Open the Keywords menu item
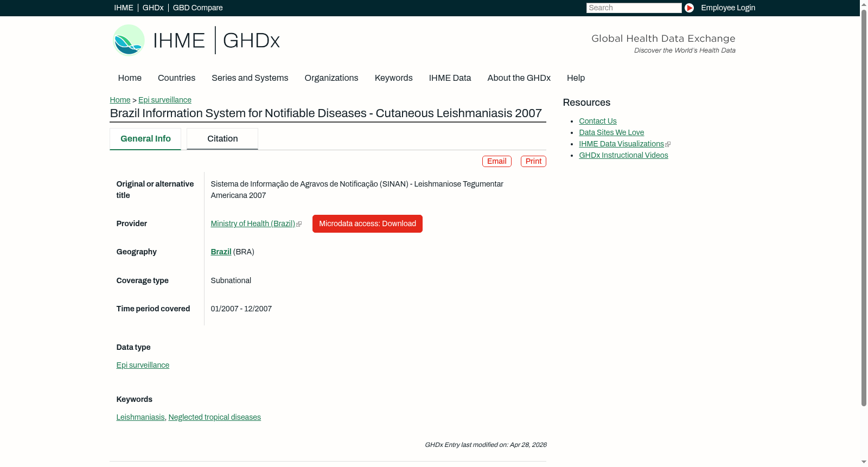The height and width of the screenshot is (467, 868). tap(393, 78)
